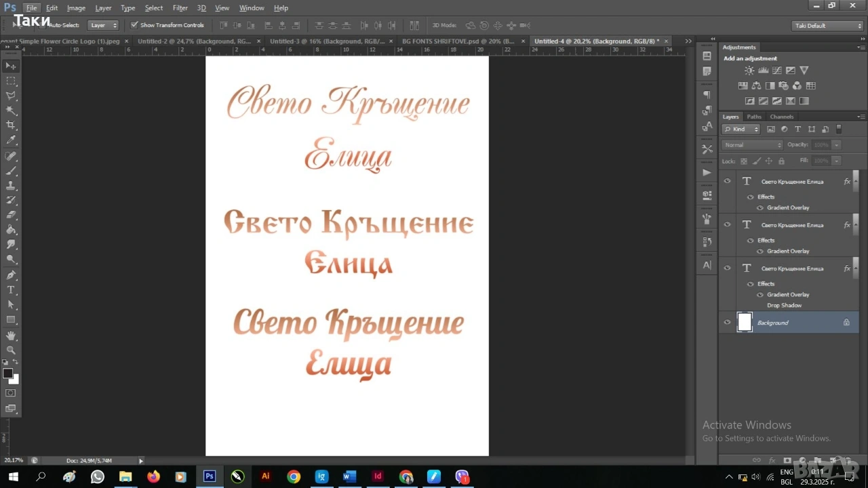Open the Filter menu

click(180, 8)
